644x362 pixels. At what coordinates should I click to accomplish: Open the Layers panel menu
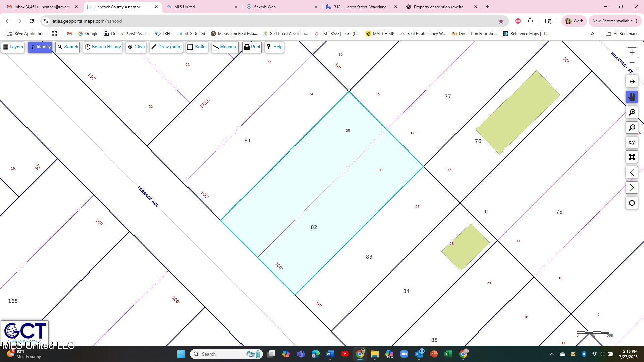(13, 47)
